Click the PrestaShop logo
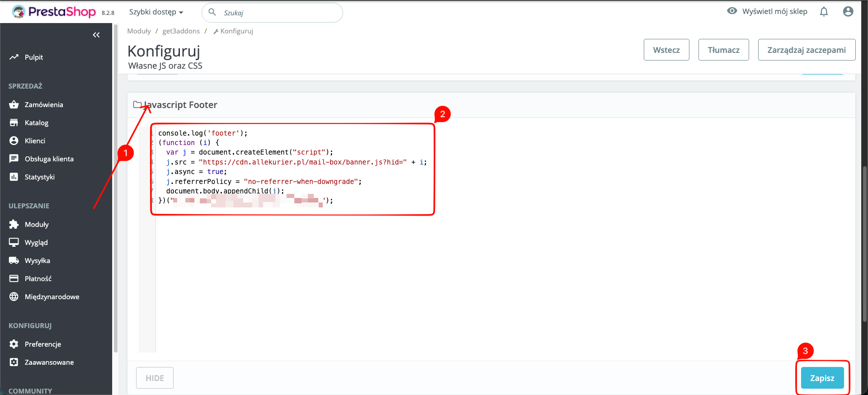This screenshot has width=868, height=395. click(54, 12)
